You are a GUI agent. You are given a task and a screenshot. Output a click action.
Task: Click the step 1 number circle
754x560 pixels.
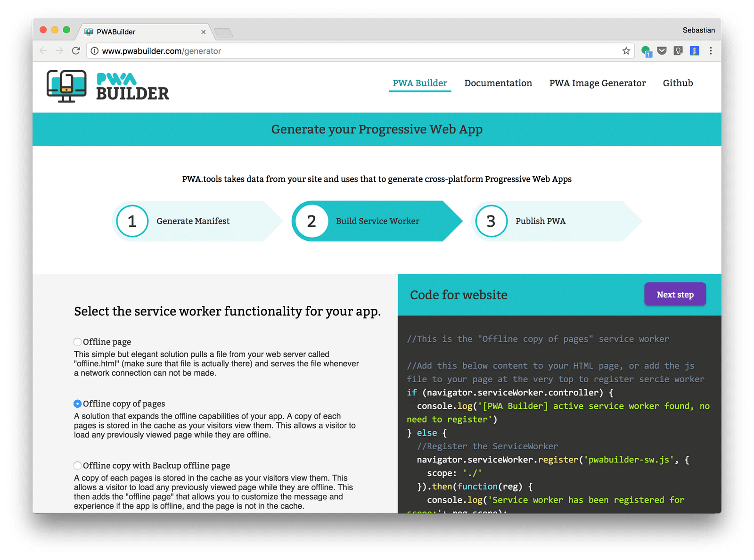point(132,221)
